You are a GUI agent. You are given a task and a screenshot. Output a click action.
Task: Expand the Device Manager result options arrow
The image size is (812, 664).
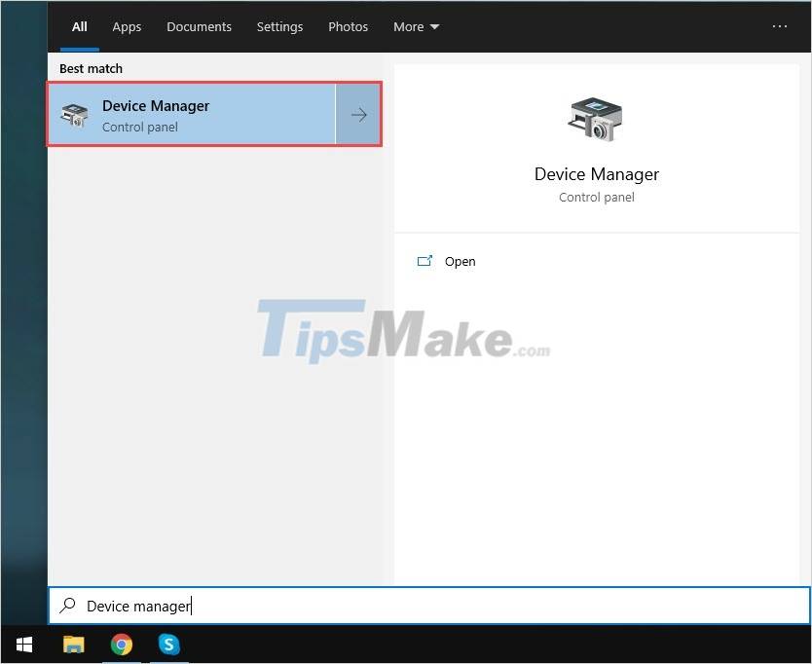tap(358, 114)
